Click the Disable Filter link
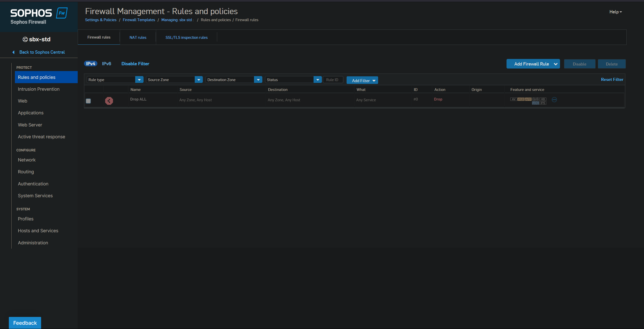 pyautogui.click(x=135, y=64)
